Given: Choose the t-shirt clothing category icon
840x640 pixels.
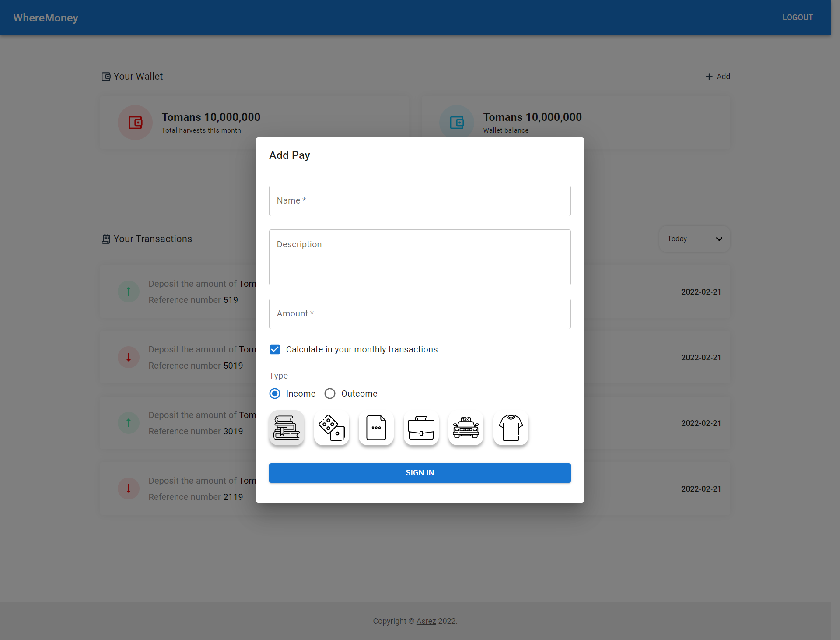Looking at the screenshot, I should click(511, 428).
